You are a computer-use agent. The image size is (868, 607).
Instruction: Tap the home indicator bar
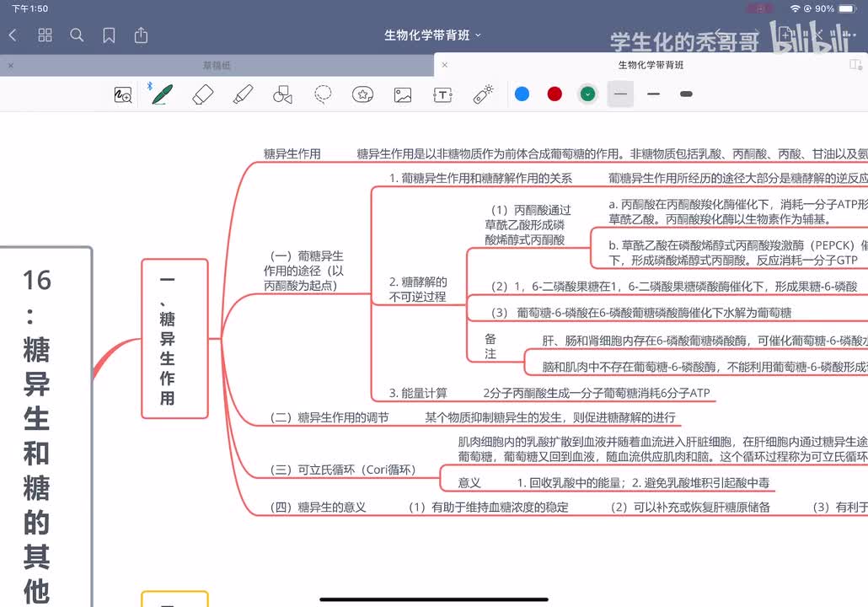[434, 599]
